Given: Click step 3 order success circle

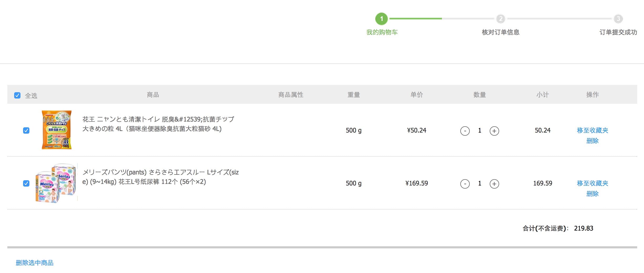Looking at the screenshot, I should point(618,19).
